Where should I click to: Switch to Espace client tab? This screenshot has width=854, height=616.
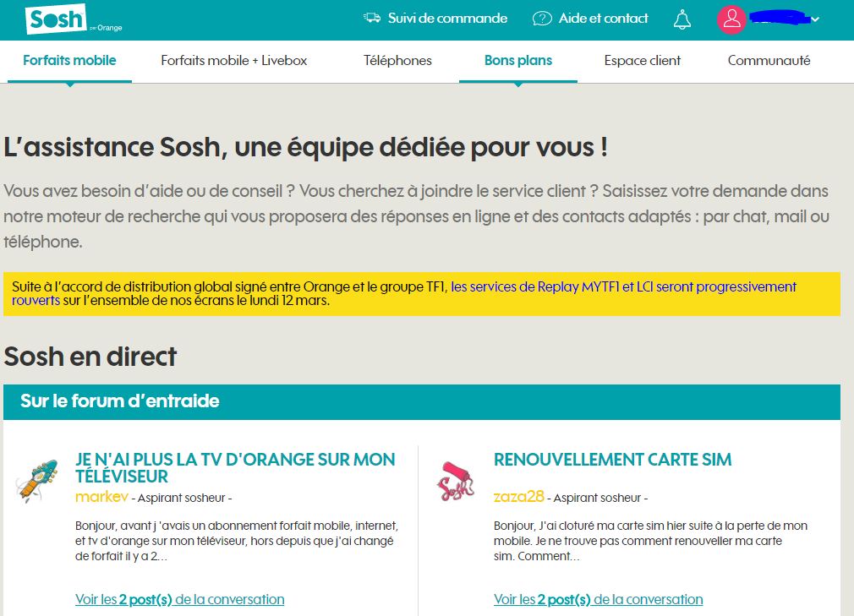(643, 61)
